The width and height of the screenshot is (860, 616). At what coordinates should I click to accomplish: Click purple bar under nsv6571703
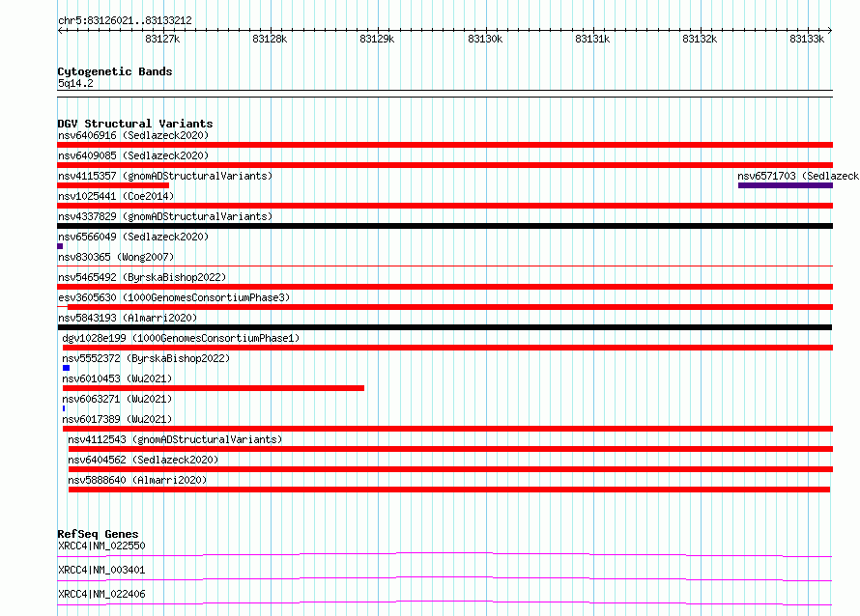coord(786,185)
